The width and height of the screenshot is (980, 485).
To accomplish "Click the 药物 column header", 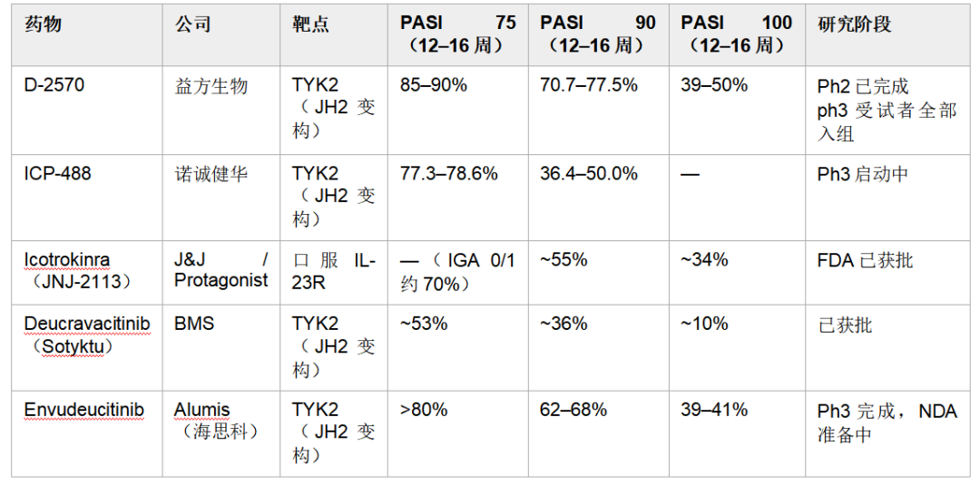I will click(44, 24).
